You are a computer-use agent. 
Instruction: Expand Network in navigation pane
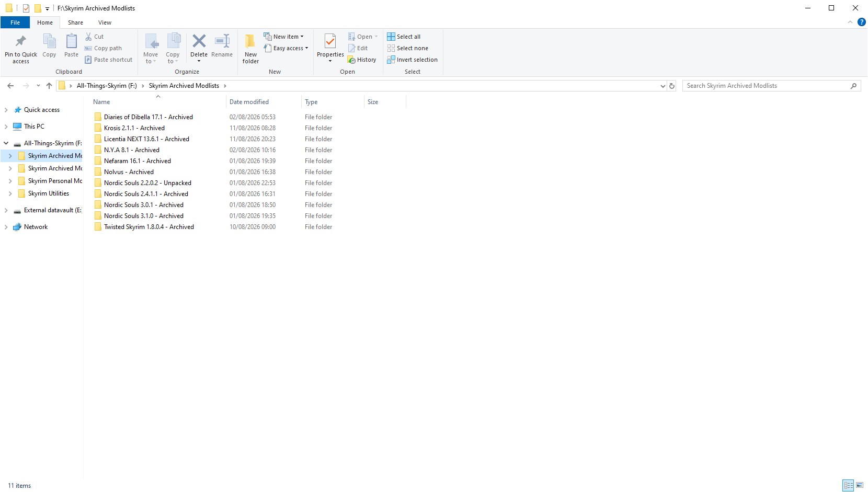pyautogui.click(x=6, y=227)
